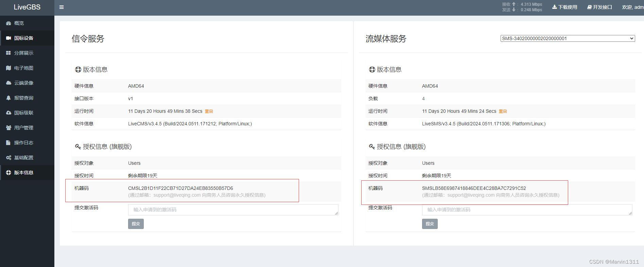This screenshot has width=644, height=267.
Task: Click the 国标级联 cloud-upload icon
Action: point(8,113)
